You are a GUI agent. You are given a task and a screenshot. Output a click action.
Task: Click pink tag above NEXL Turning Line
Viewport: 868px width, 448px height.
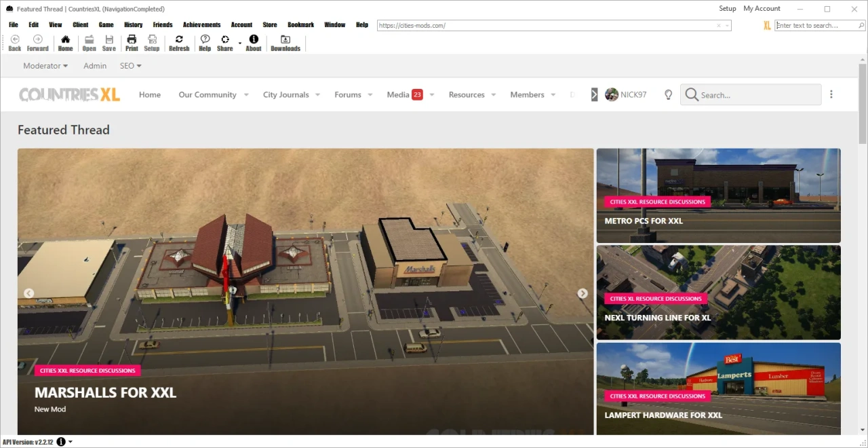(x=656, y=299)
